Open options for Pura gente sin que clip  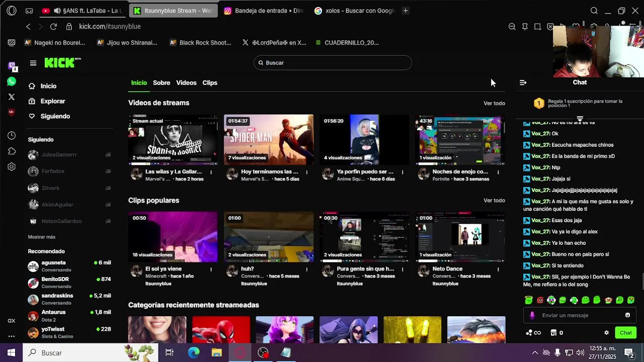tap(402, 269)
